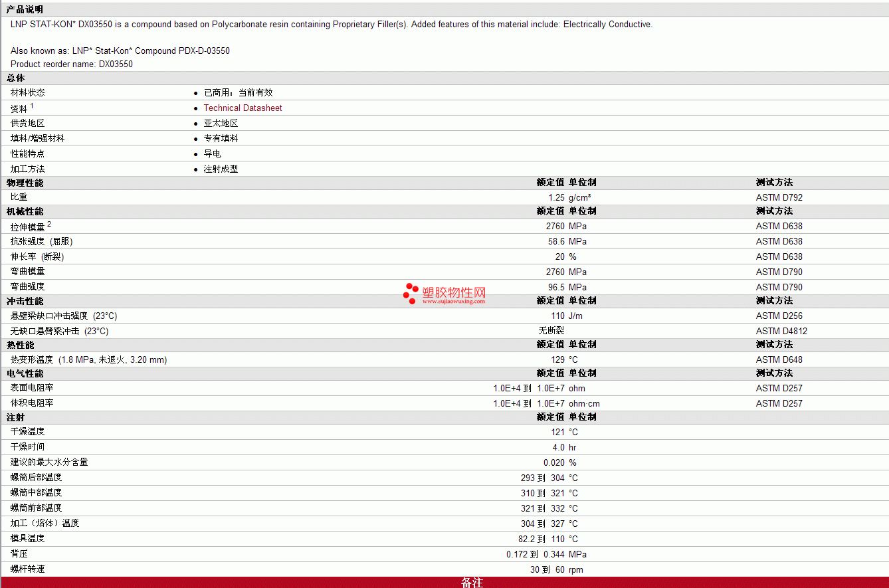
Task: Select the 专有填料 value
Action: click(x=221, y=139)
